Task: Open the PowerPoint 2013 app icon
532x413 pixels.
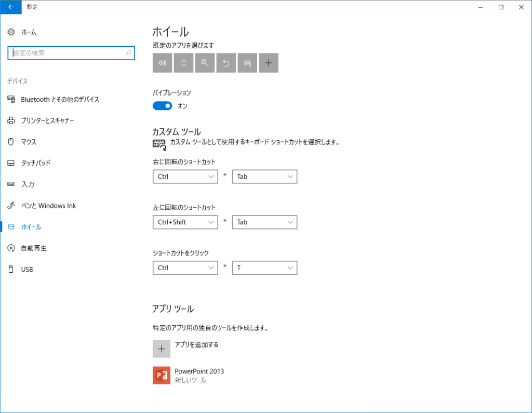Action: 162,375
